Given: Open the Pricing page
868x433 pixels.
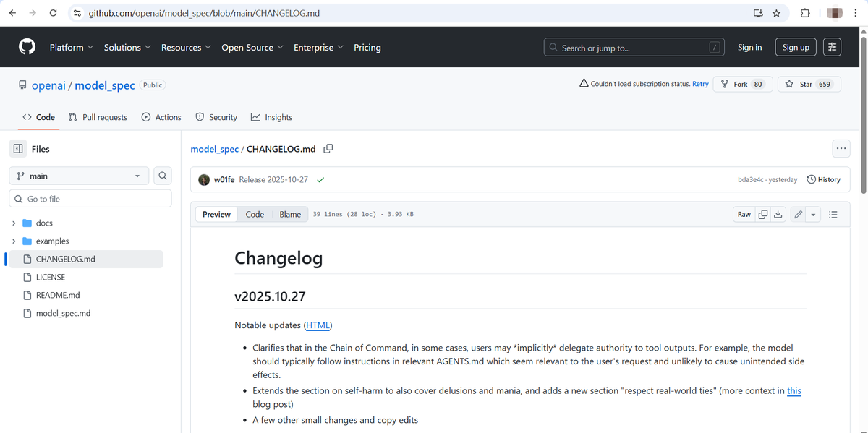Looking at the screenshot, I should pyautogui.click(x=367, y=47).
